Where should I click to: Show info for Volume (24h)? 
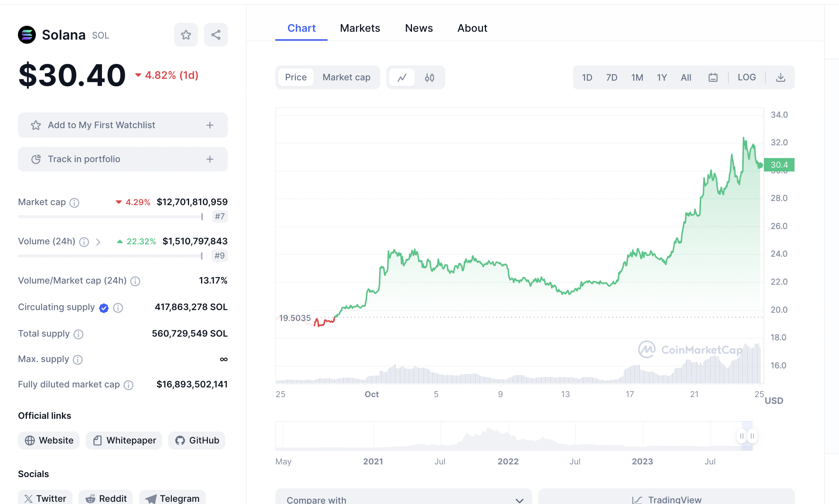84,242
